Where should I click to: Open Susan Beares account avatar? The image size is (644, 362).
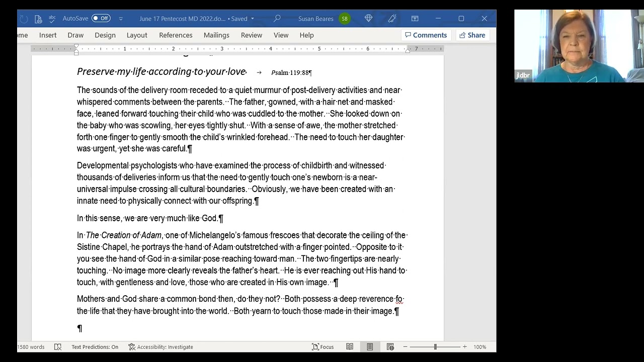345,19
